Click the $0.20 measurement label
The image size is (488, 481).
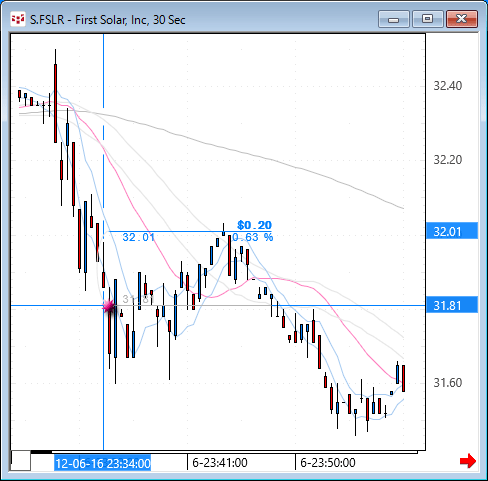point(254,225)
